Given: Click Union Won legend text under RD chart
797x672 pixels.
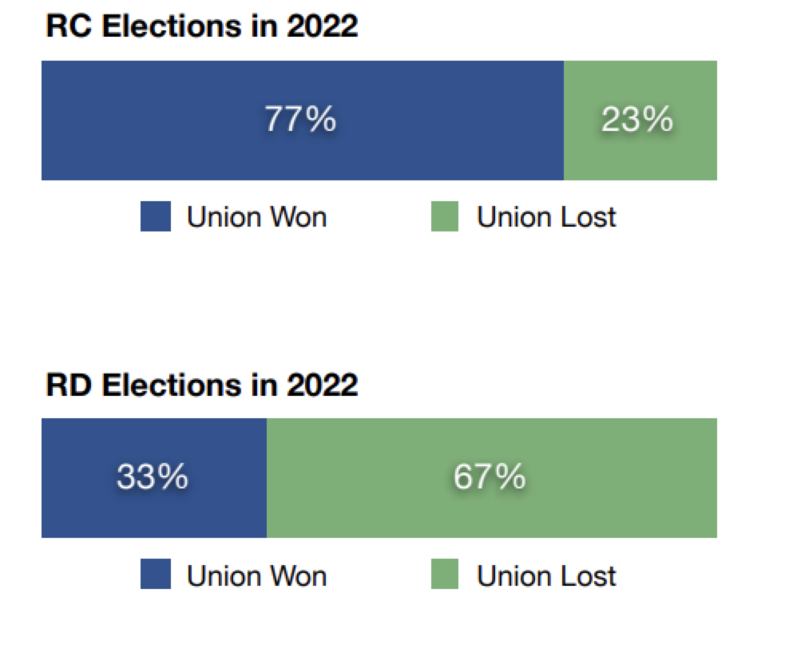Looking at the screenshot, I should (x=256, y=575).
